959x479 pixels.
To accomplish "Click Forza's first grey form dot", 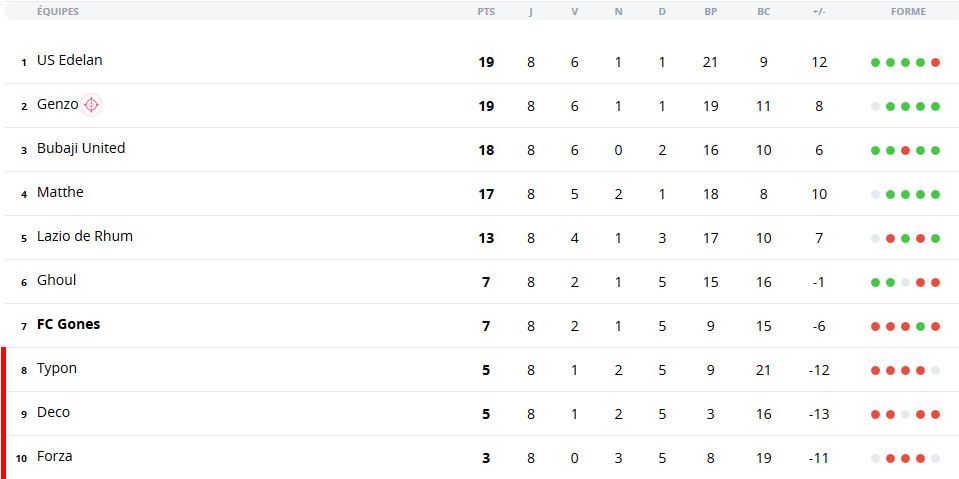I will pyautogui.click(x=875, y=459).
